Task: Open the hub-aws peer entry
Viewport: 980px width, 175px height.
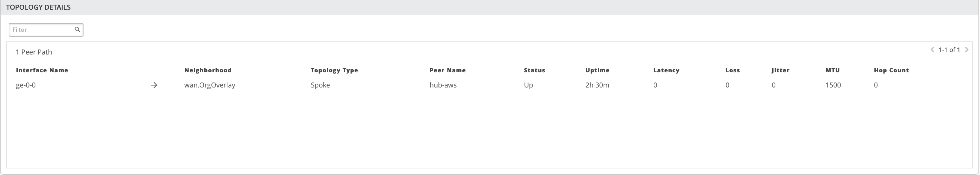Action: pyautogui.click(x=443, y=85)
